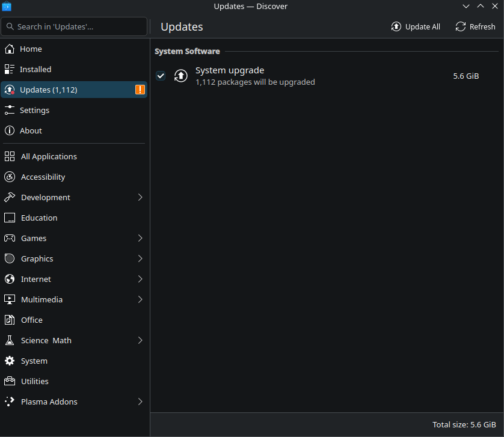Close the Discover window

[495, 6]
